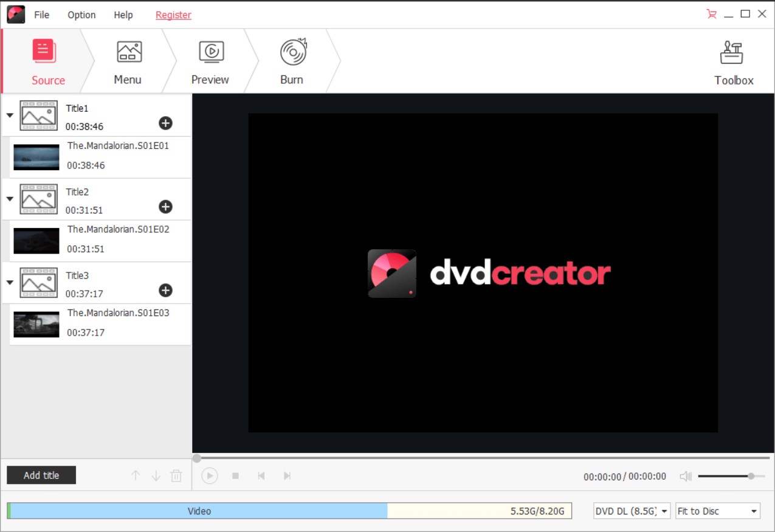Screen dimensions: 775x532
Task: Click the Video disc capacity bar
Action: [289, 511]
